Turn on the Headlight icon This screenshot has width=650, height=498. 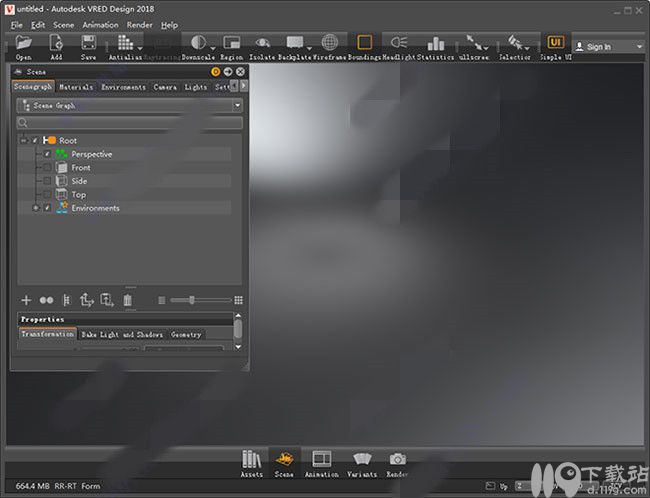tap(399, 42)
